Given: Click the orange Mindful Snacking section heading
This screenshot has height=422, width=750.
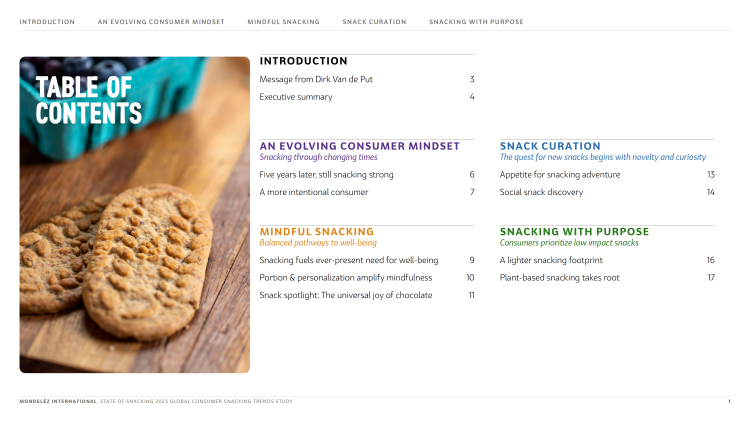Looking at the screenshot, I should (x=316, y=231).
